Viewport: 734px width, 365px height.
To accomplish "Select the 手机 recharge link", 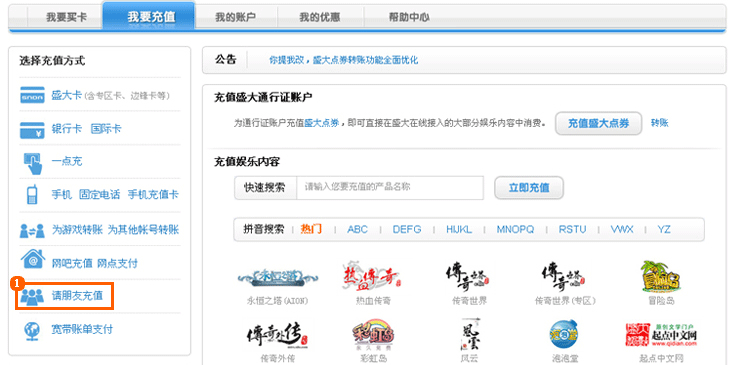I will [x=61, y=195].
